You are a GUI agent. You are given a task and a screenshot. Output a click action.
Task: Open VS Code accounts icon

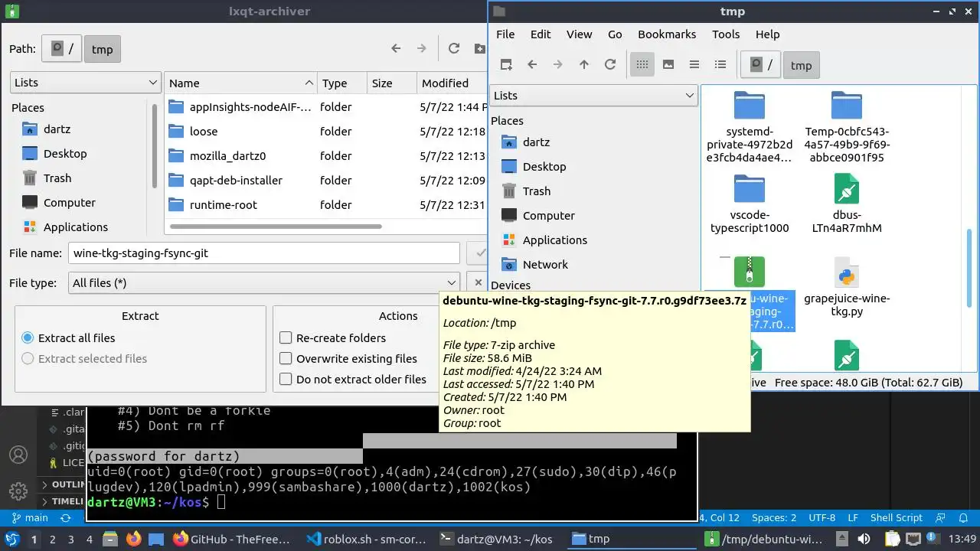pos(18,455)
